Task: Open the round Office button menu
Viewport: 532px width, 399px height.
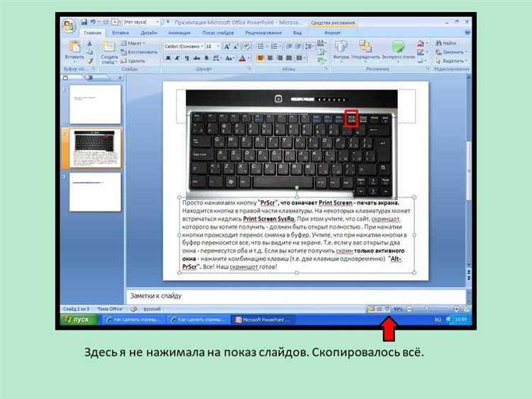Action: (69, 26)
